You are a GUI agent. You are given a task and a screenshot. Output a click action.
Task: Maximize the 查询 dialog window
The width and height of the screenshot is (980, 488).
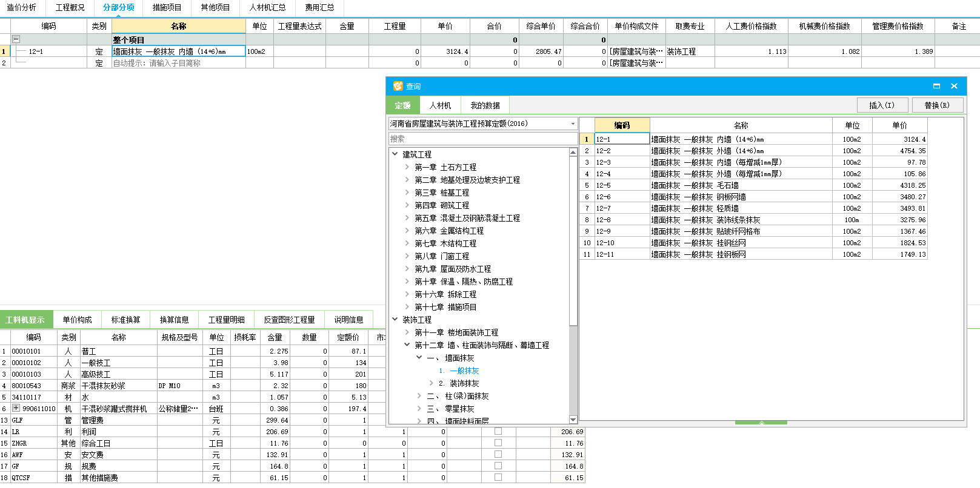tap(936, 86)
